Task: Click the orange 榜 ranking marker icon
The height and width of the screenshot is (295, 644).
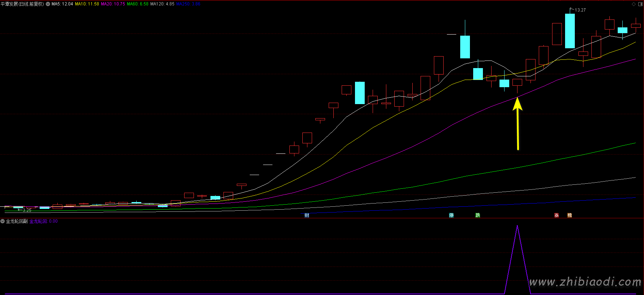Action: pos(569,215)
